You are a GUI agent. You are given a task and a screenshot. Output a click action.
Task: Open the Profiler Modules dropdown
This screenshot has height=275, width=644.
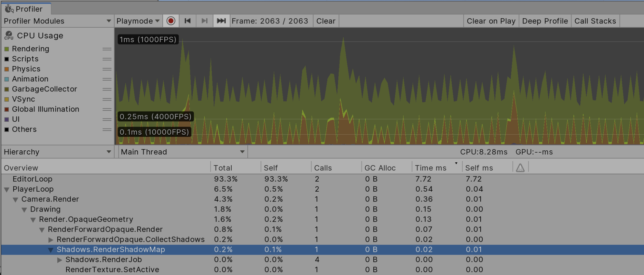pyautogui.click(x=57, y=21)
